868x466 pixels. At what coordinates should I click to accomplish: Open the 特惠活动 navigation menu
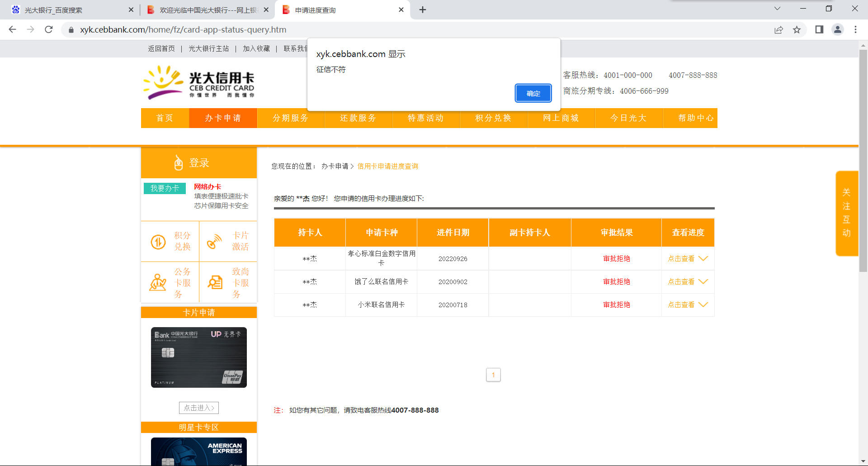tap(426, 118)
